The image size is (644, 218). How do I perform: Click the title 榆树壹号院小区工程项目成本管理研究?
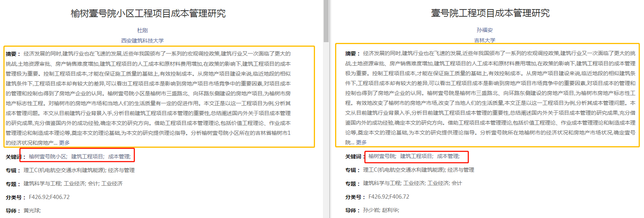pyautogui.click(x=148, y=14)
